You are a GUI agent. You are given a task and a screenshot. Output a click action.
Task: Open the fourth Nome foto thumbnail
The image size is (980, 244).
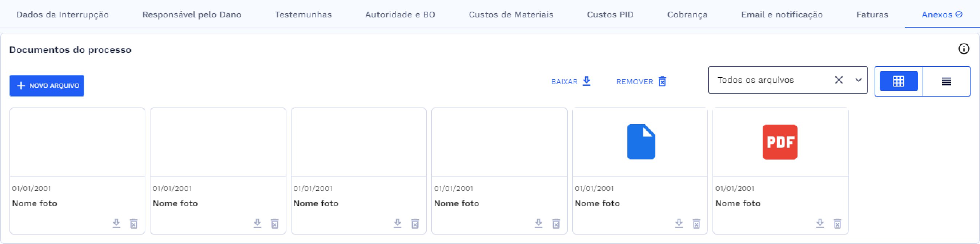click(499, 141)
